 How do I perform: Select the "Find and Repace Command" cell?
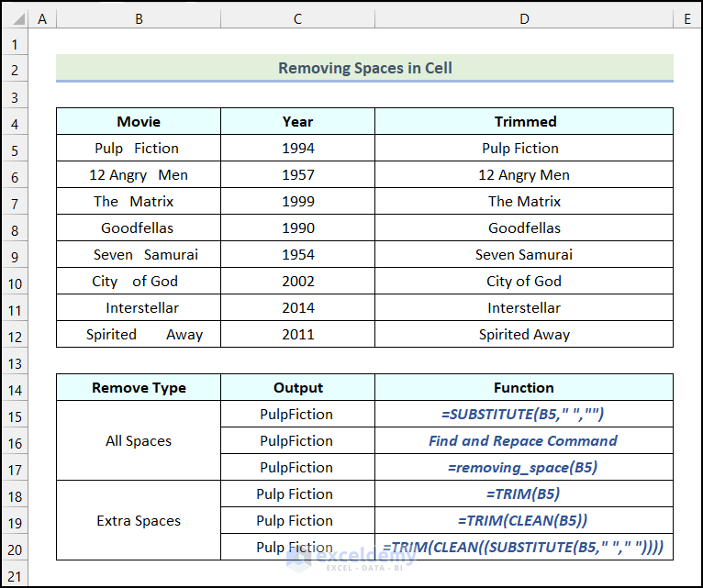[523, 441]
